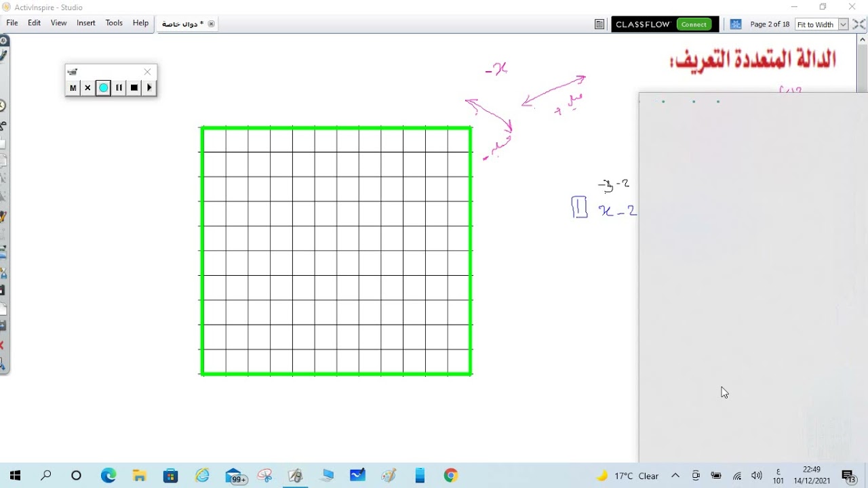868x488 pixels.
Task: Open the Paint palette app on taskbar
Action: [389, 476]
